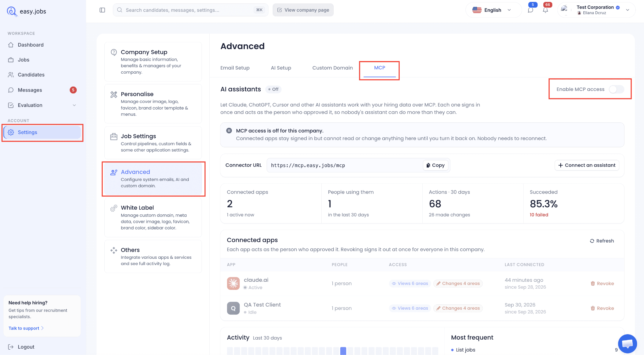Click the Settings gear icon
The height and width of the screenshot is (355, 644).
(11, 132)
